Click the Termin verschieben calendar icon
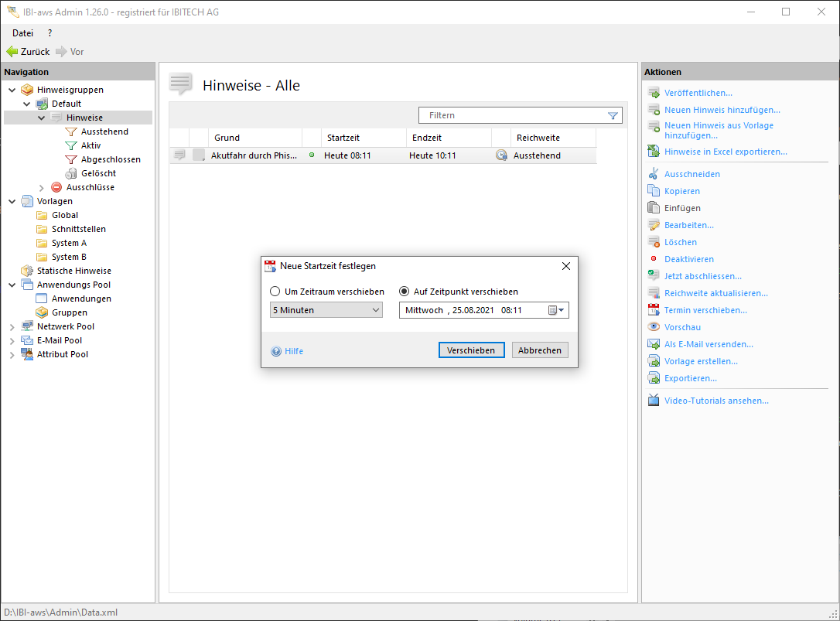This screenshot has height=621, width=840. [x=654, y=310]
